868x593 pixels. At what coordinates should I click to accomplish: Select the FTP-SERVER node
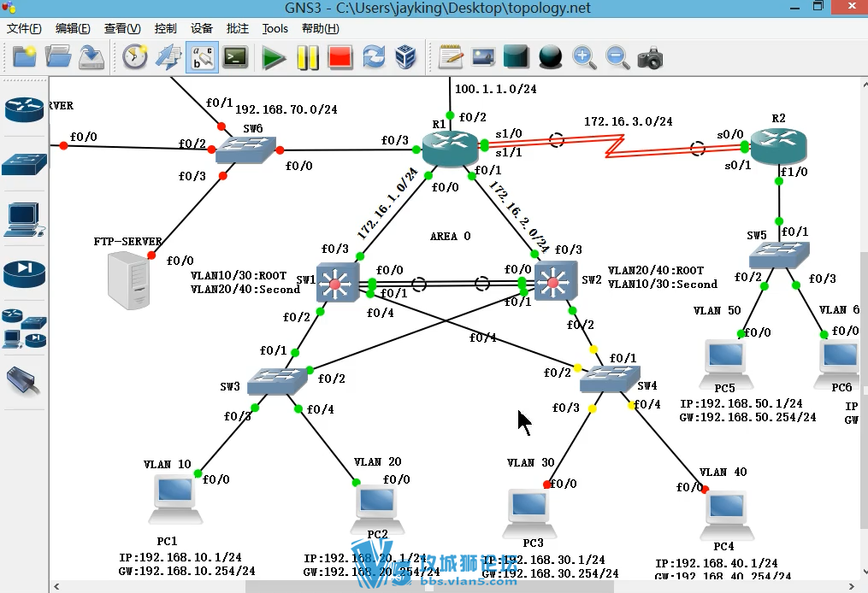coord(129,280)
